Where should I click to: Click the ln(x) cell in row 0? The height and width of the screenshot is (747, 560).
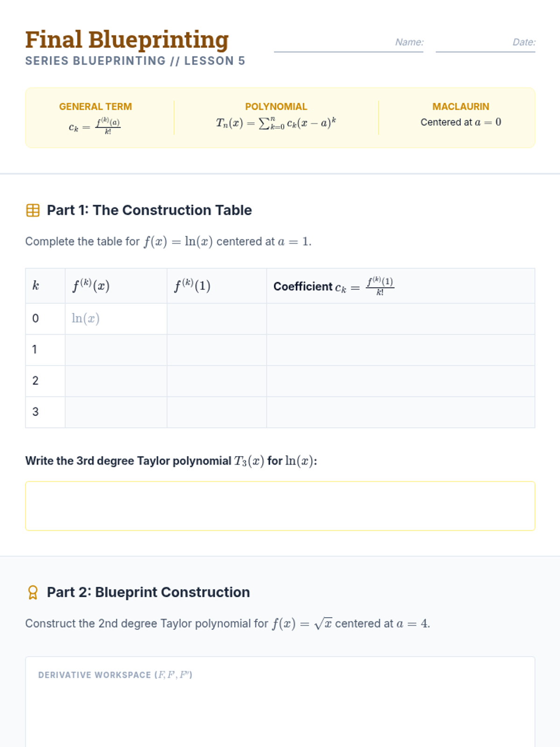pyautogui.click(x=116, y=319)
